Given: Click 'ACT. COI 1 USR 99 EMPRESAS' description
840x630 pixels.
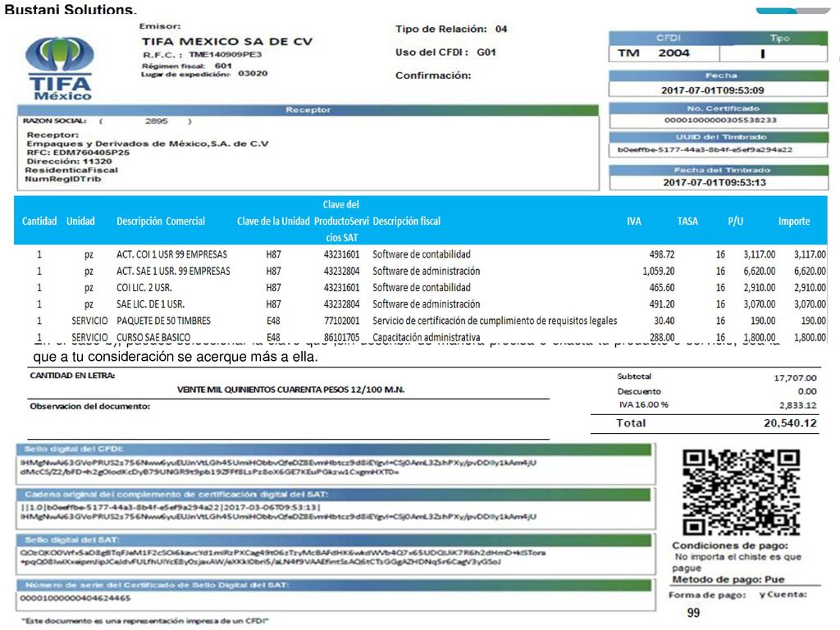Looking at the screenshot, I should (171, 254).
